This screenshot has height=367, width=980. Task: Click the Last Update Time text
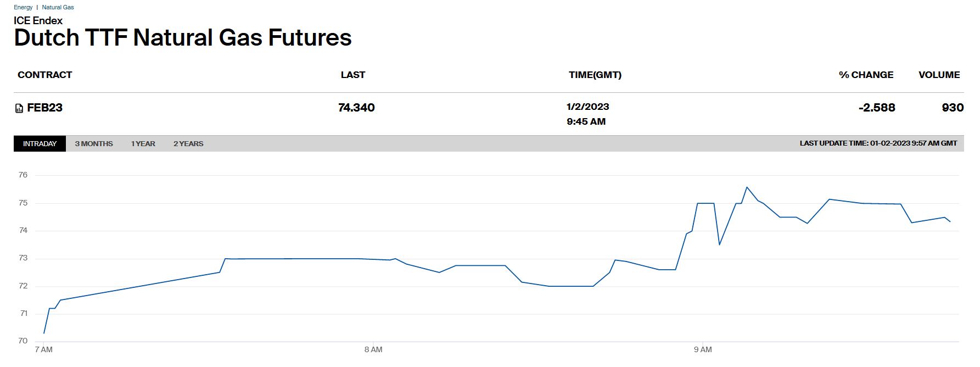pos(878,143)
